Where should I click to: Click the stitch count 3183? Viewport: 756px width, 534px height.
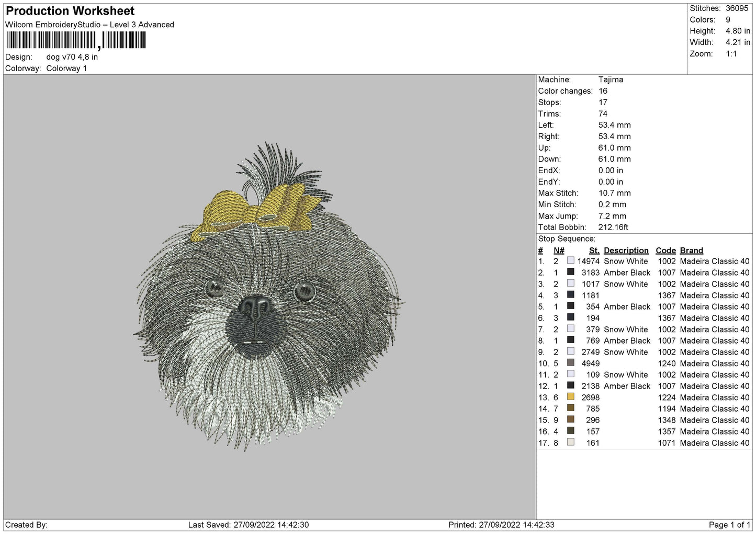[x=590, y=272]
